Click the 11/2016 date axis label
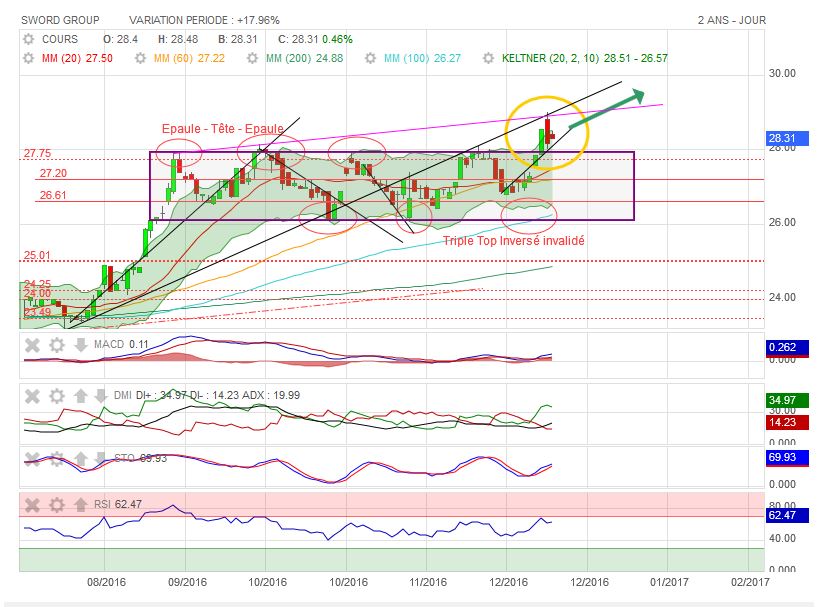This screenshot has height=607, width=817. pos(428,582)
